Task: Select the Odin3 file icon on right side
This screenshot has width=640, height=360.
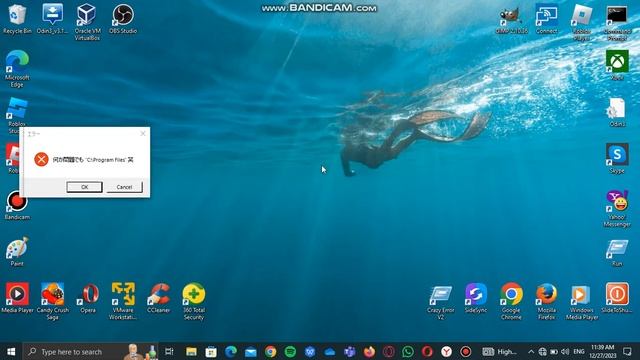Action: click(617, 112)
